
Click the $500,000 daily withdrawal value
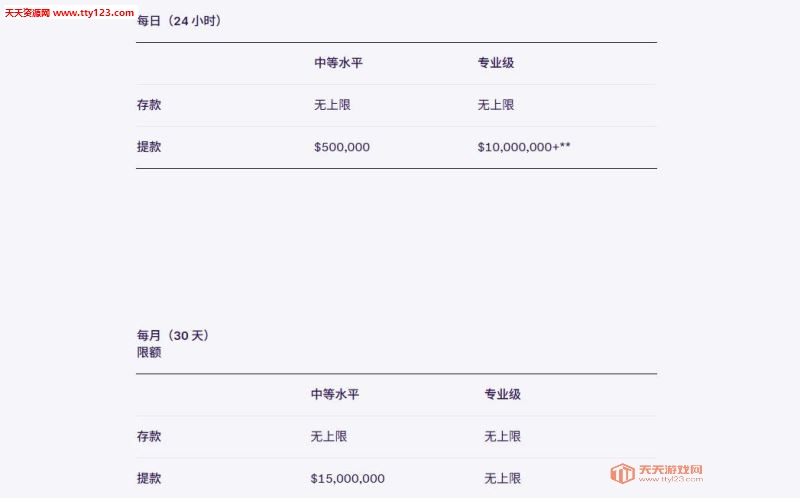(342, 147)
